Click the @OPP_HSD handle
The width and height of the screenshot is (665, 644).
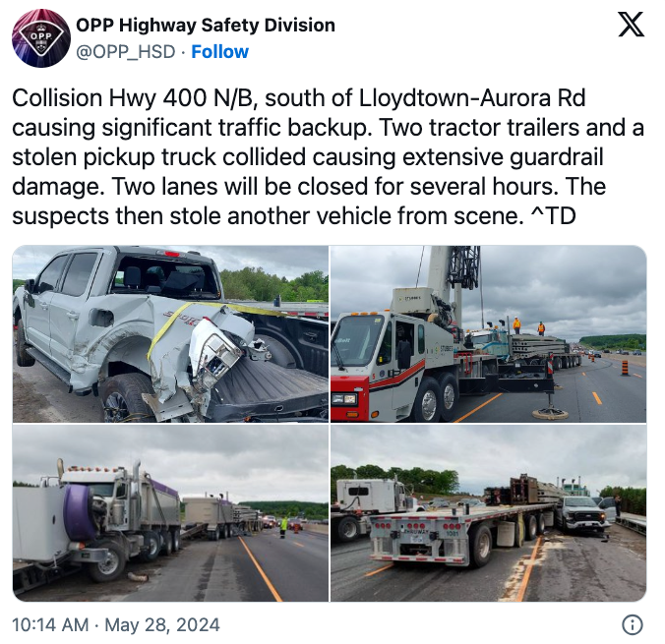[125, 52]
